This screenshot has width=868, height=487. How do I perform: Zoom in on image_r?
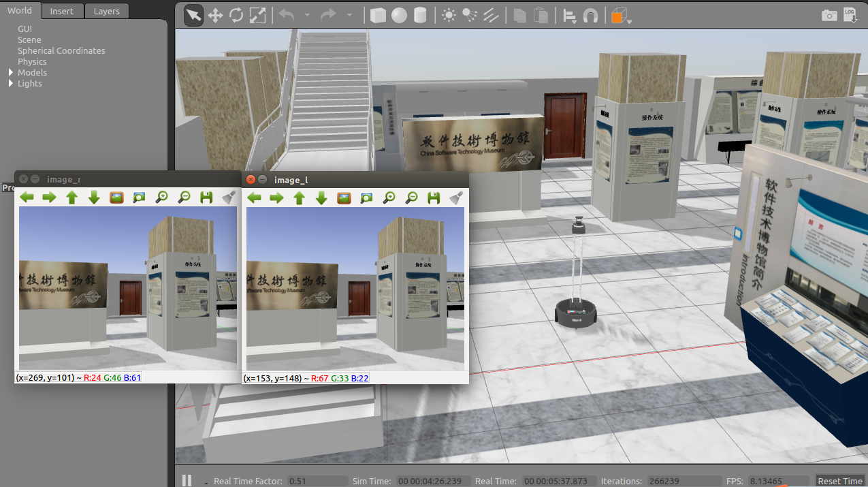click(161, 198)
